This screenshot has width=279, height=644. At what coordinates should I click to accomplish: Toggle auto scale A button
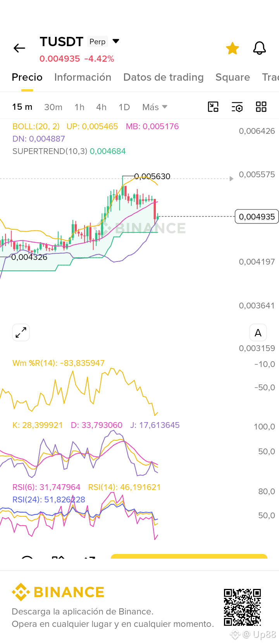click(x=258, y=332)
